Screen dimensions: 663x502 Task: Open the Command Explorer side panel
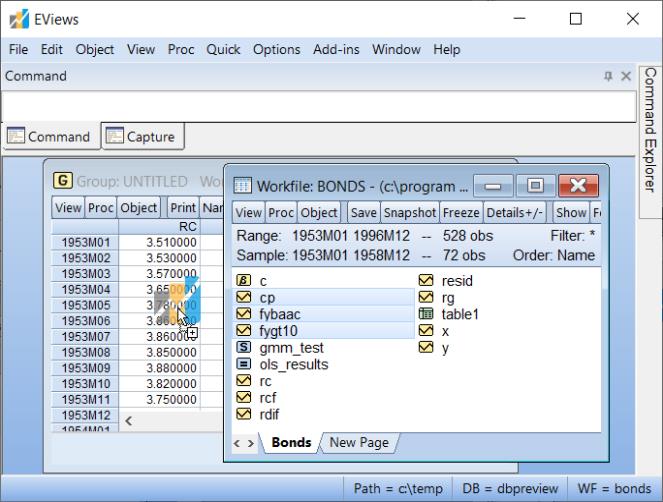[650, 130]
